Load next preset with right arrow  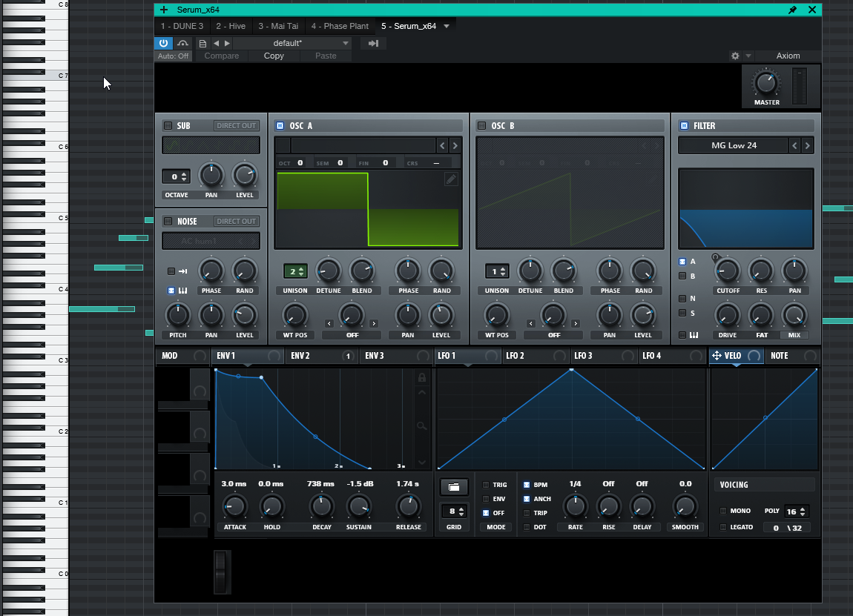coord(228,44)
